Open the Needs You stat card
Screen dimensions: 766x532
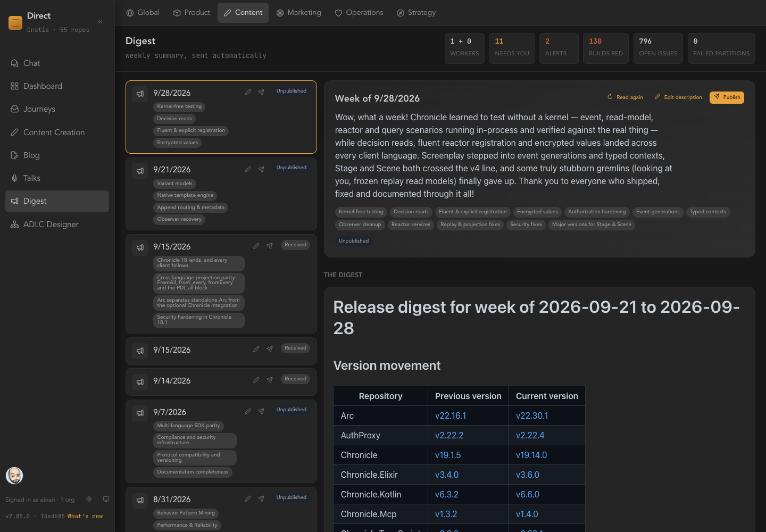tap(512, 48)
